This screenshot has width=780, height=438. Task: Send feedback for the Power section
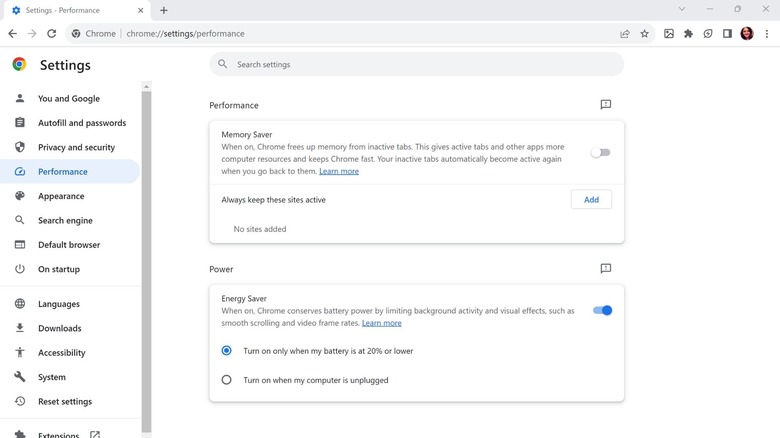click(605, 269)
